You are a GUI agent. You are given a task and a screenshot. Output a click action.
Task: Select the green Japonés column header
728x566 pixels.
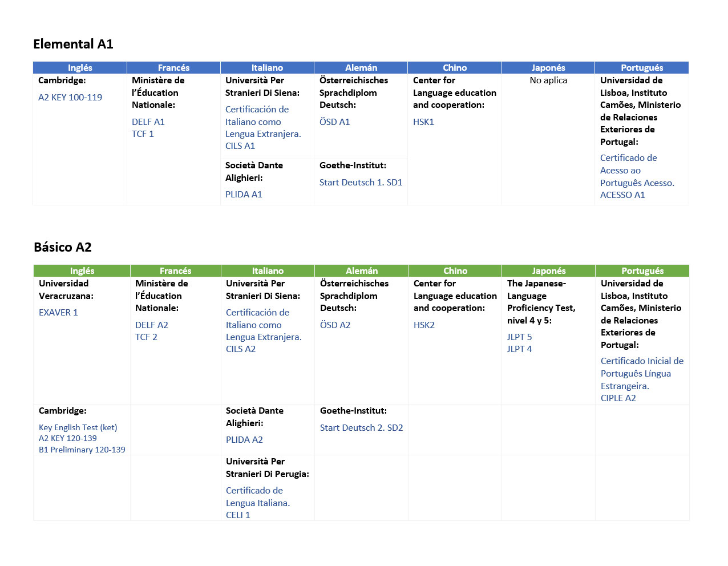(x=548, y=271)
